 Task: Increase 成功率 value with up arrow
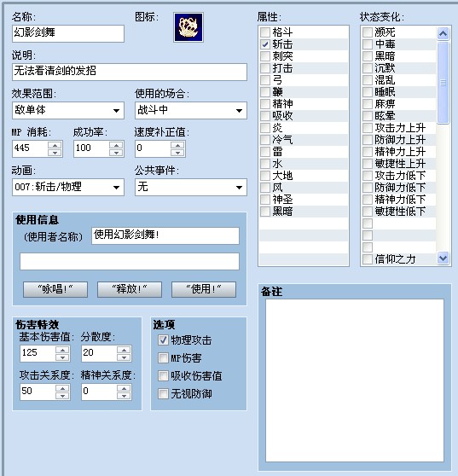116,145
